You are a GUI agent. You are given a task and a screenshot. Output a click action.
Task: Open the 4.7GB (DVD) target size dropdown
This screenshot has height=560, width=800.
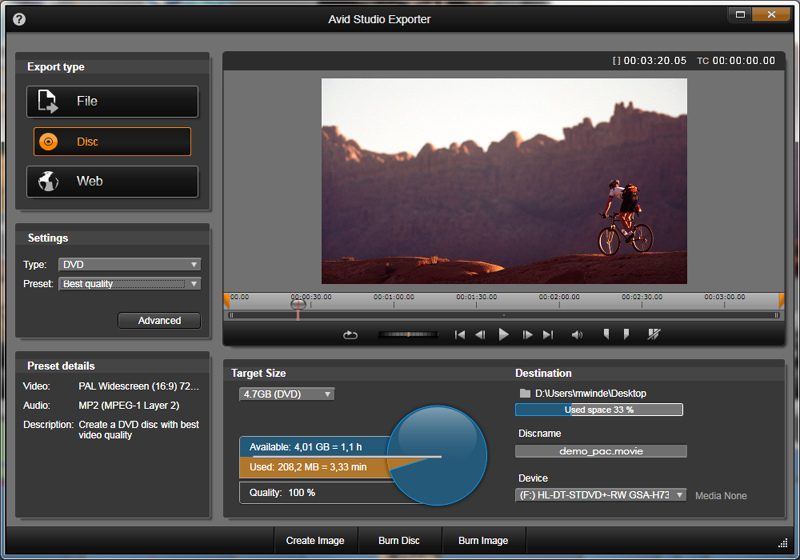coord(286,394)
